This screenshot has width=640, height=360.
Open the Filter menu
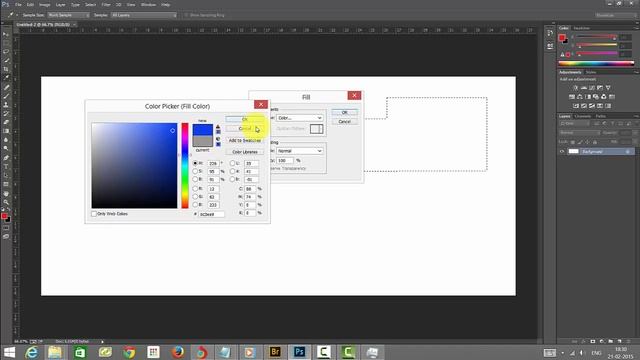pos(106,4)
